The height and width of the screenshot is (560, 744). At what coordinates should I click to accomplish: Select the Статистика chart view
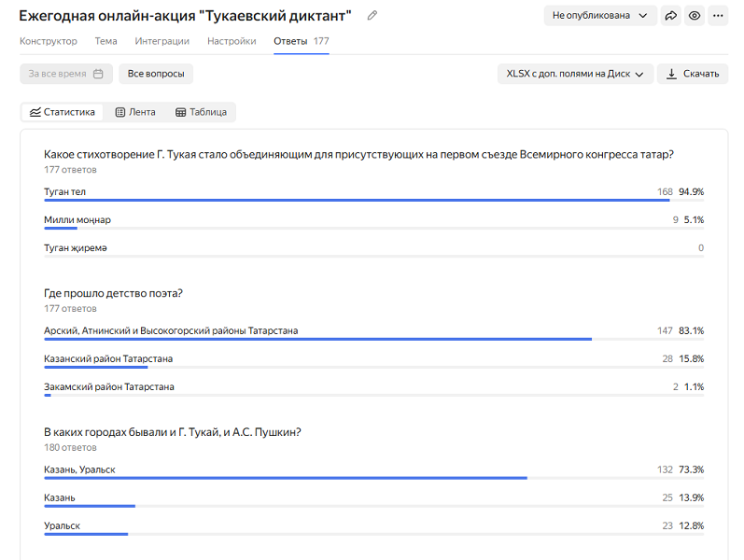click(x=63, y=113)
